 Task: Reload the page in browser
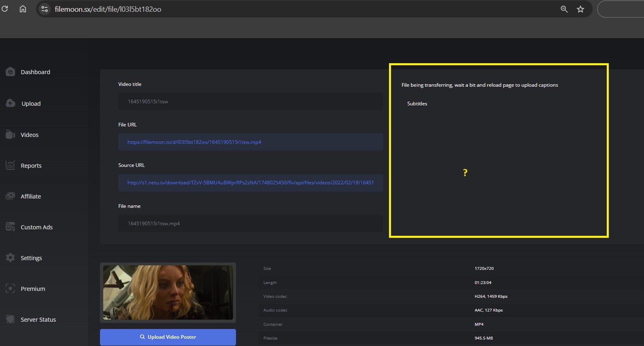[x=5, y=9]
